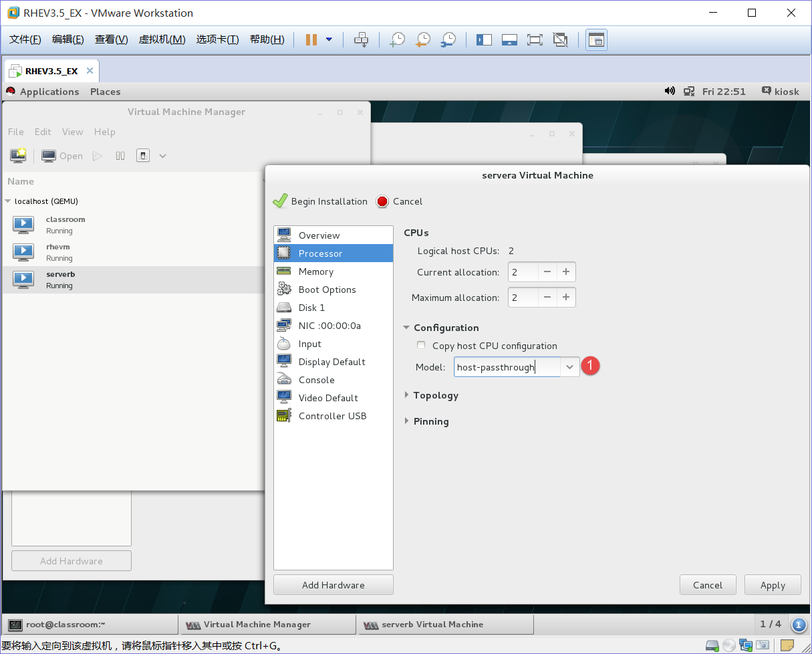Collapse the Configuration section
The width and height of the screenshot is (812, 654).
tap(406, 328)
